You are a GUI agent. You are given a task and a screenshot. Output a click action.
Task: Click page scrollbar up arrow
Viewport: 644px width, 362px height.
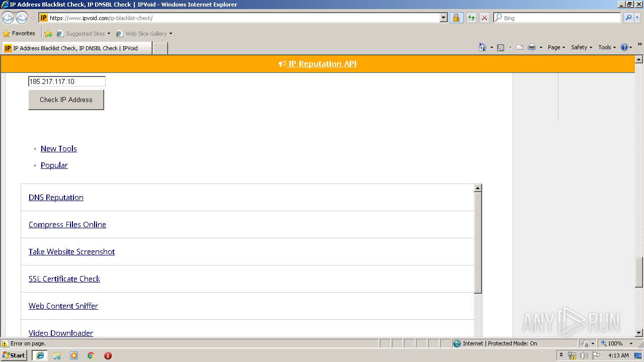(x=639, y=59)
